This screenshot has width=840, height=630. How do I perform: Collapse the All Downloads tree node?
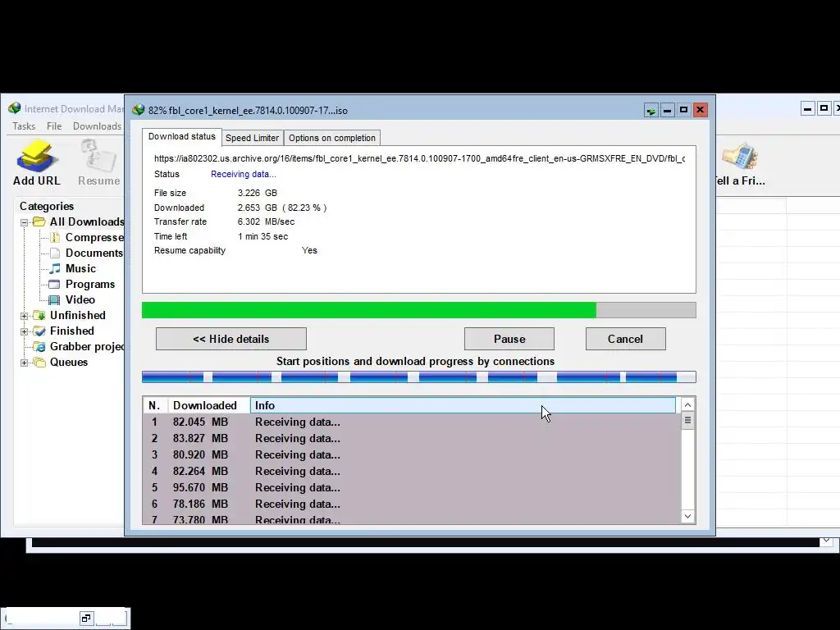(24, 222)
